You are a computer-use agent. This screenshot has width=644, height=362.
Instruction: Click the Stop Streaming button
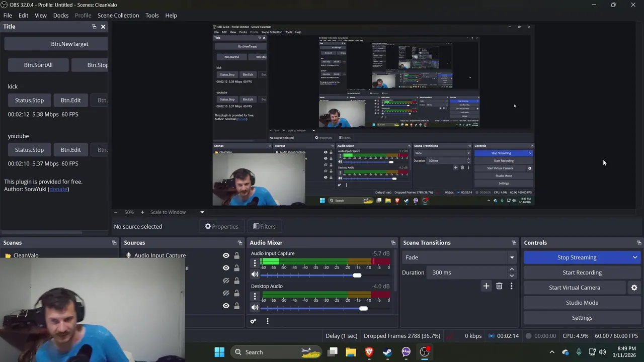click(577, 257)
